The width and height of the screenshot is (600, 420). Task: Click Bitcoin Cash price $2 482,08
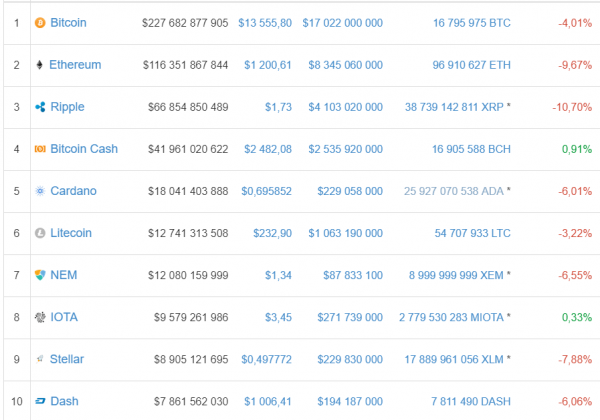(x=268, y=149)
